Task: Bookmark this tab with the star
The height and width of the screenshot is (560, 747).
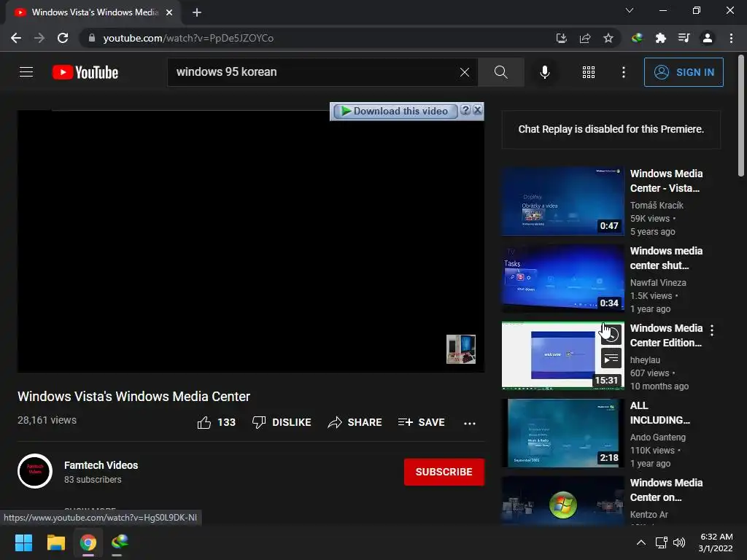Action: click(x=608, y=38)
